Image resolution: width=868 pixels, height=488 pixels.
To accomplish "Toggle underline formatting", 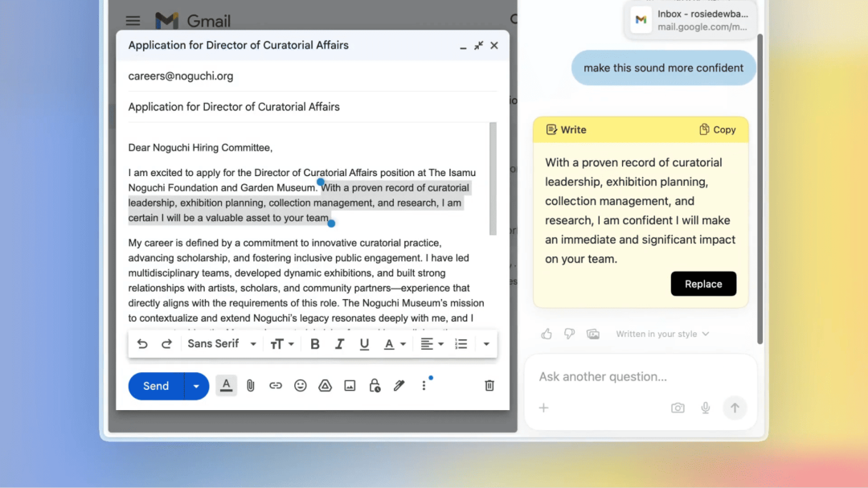I will pyautogui.click(x=364, y=344).
